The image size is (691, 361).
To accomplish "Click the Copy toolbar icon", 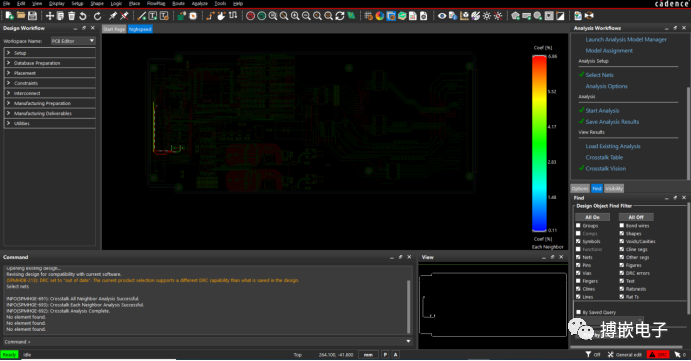I will click(x=60, y=16).
